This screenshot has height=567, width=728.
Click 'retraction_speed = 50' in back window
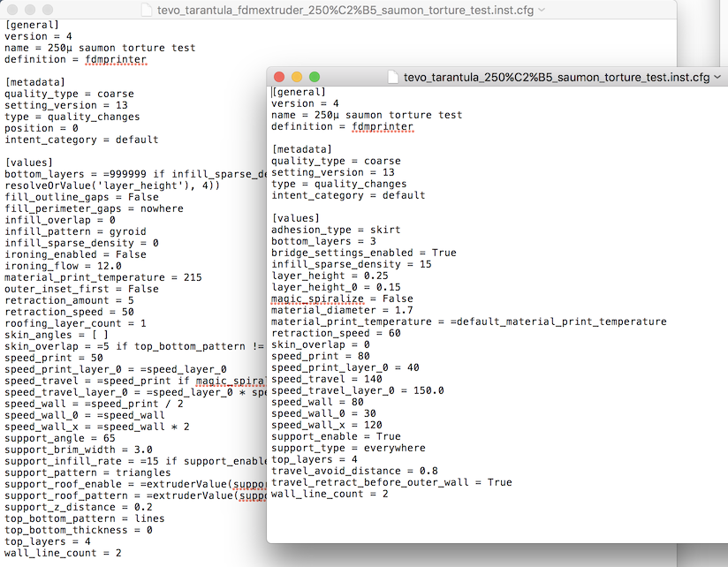pos(69,312)
